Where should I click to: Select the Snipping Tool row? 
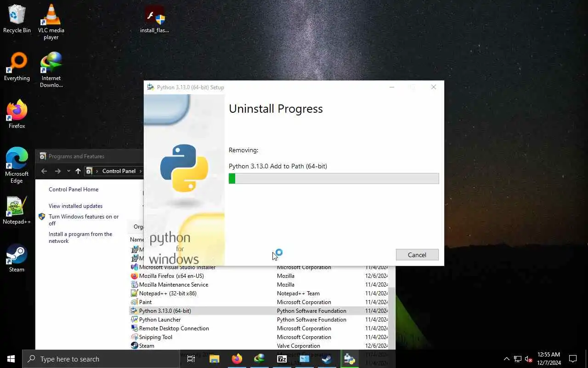coord(260,337)
